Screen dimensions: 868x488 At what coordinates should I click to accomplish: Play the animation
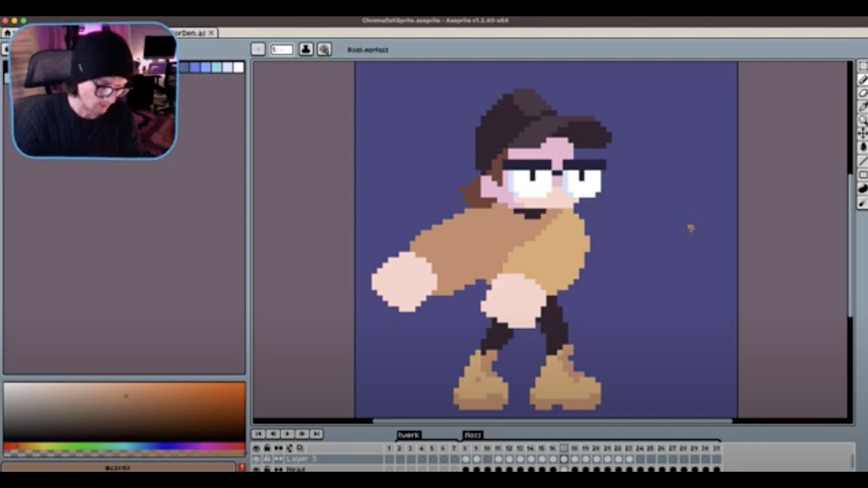[287, 434]
